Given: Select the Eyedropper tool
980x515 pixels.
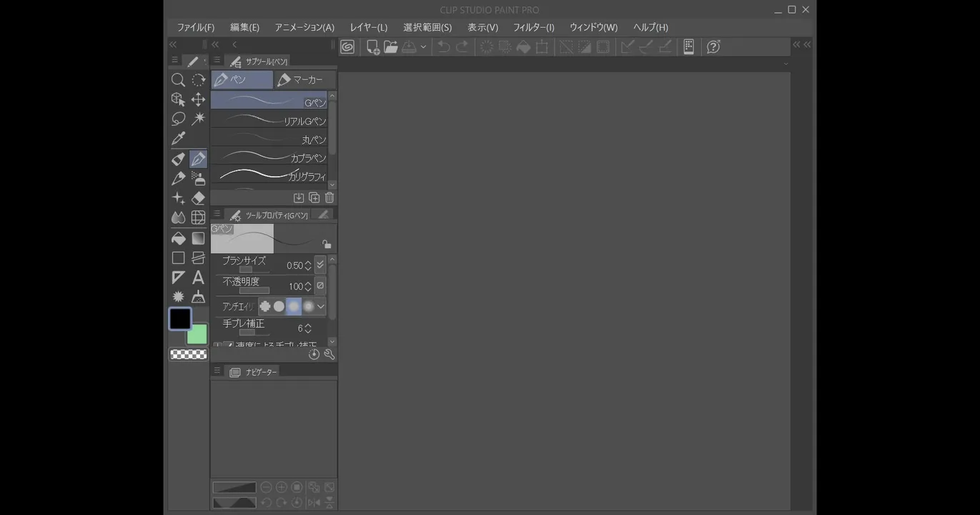Looking at the screenshot, I should [x=178, y=138].
